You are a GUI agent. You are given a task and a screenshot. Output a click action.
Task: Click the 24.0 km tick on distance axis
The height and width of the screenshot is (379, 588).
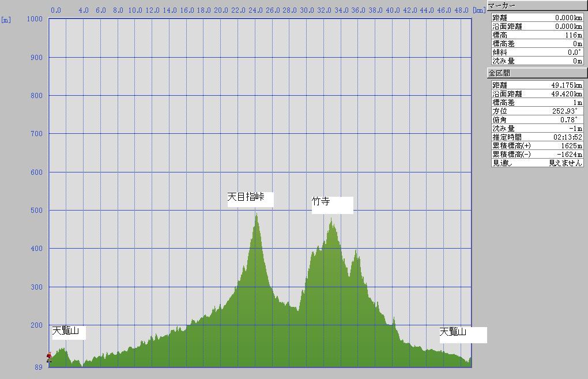(x=255, y=10)
